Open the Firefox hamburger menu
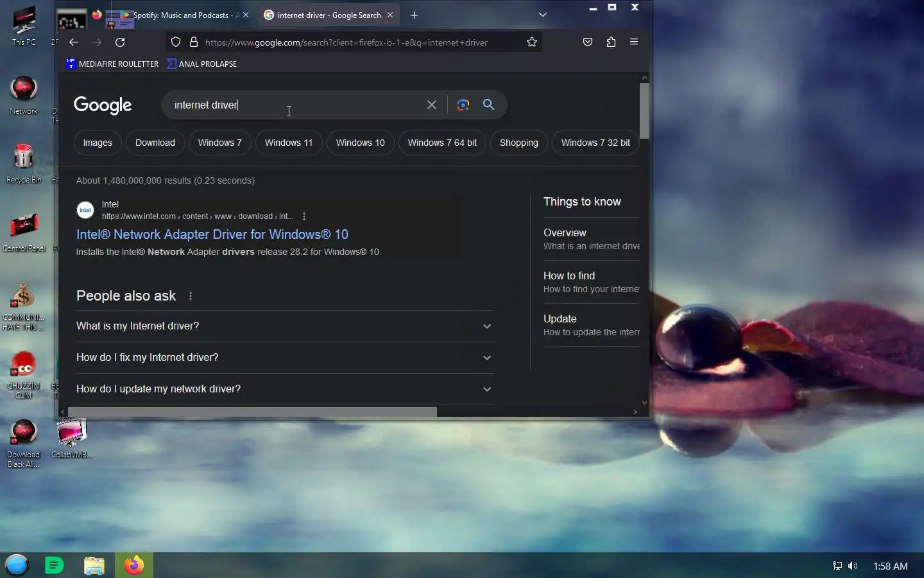The image size is (924, 578). [634, 42]
